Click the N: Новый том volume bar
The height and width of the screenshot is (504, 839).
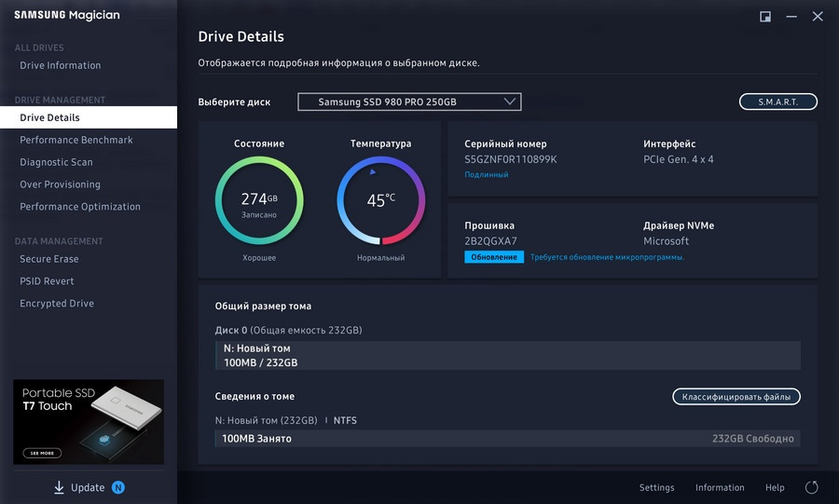coord(508,356)
